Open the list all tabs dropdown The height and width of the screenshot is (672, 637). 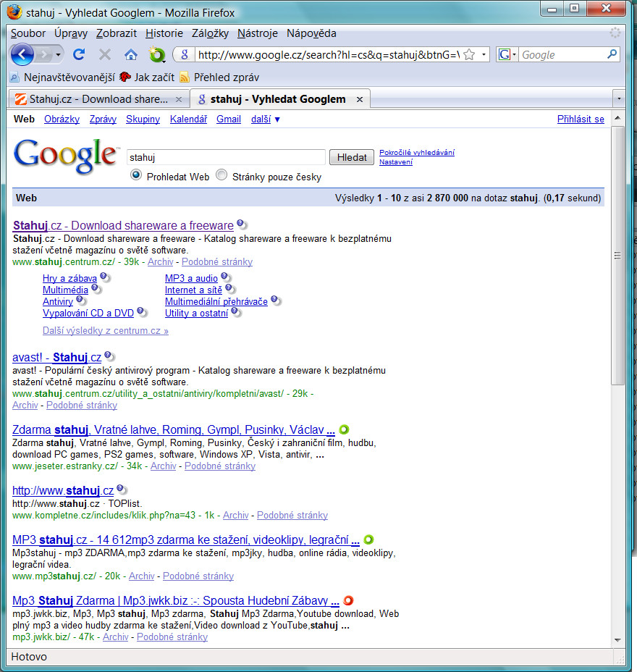pos(619,99)
